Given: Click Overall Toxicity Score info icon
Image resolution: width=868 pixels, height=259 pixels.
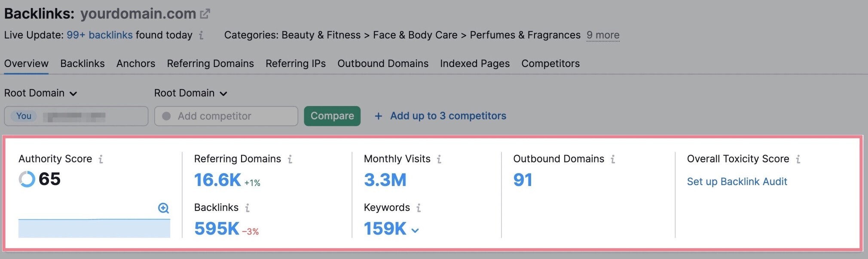Looking at the screenshot, I should coord(798,159).
